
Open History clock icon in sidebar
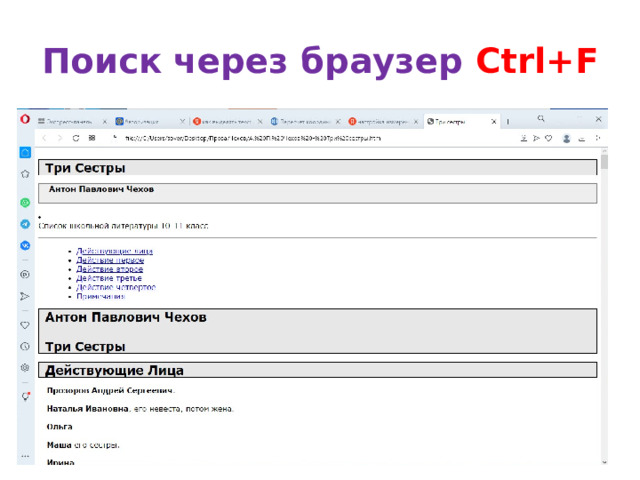pos(25,347)
